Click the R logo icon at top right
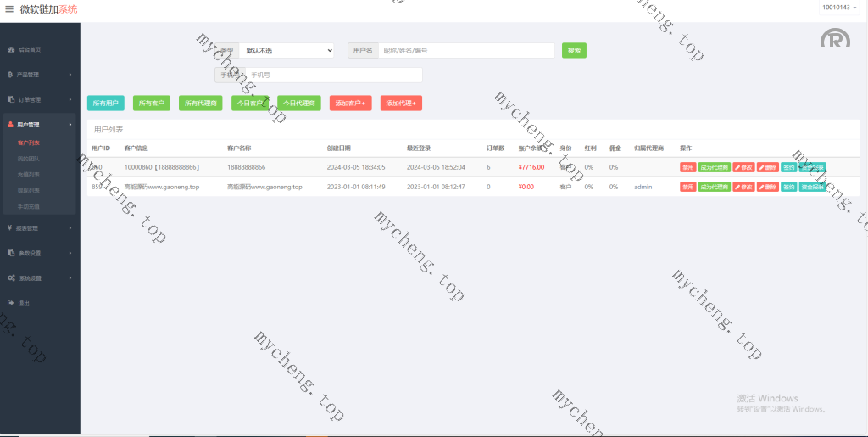This screenshot has width=868, height=437. (834, 38)
